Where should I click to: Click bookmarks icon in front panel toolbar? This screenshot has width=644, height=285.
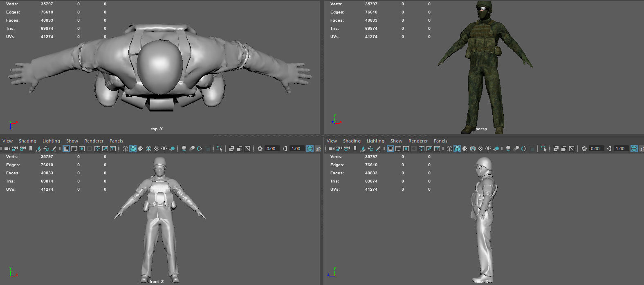click(31, 149)
